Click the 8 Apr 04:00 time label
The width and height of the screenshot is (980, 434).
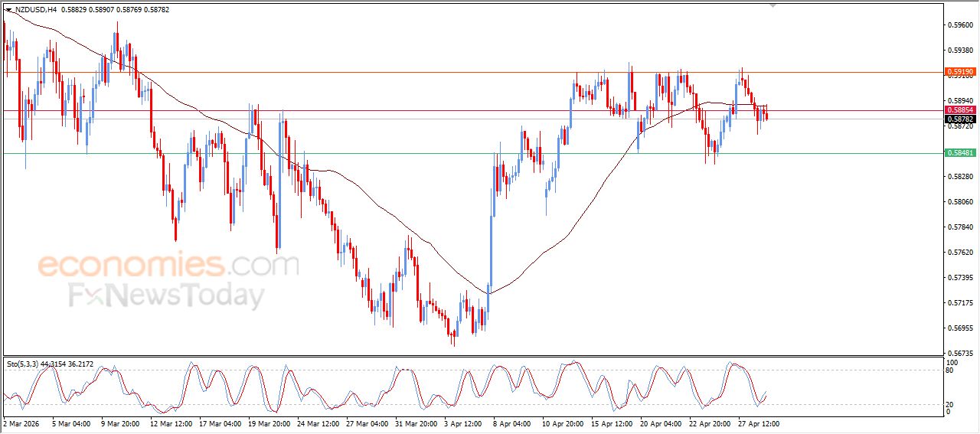[x=511, y=423]
